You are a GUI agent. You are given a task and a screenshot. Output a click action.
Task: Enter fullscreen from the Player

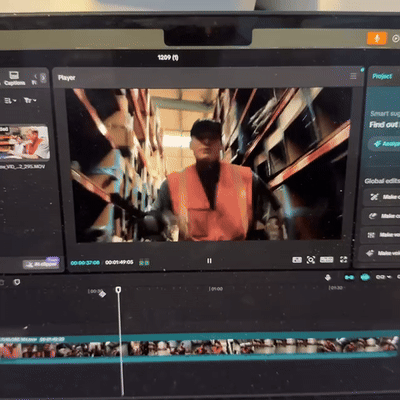[343, 260]
